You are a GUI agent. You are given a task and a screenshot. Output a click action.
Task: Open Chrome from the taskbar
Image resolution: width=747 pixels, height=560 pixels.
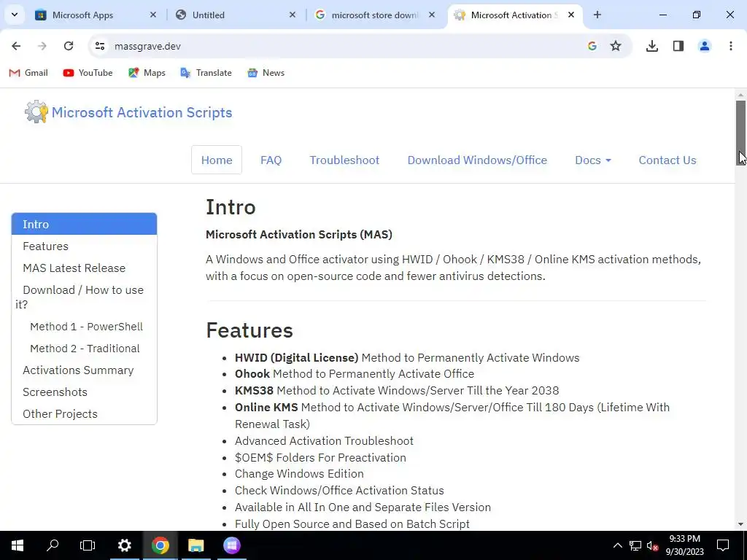[x=160, y=545]
